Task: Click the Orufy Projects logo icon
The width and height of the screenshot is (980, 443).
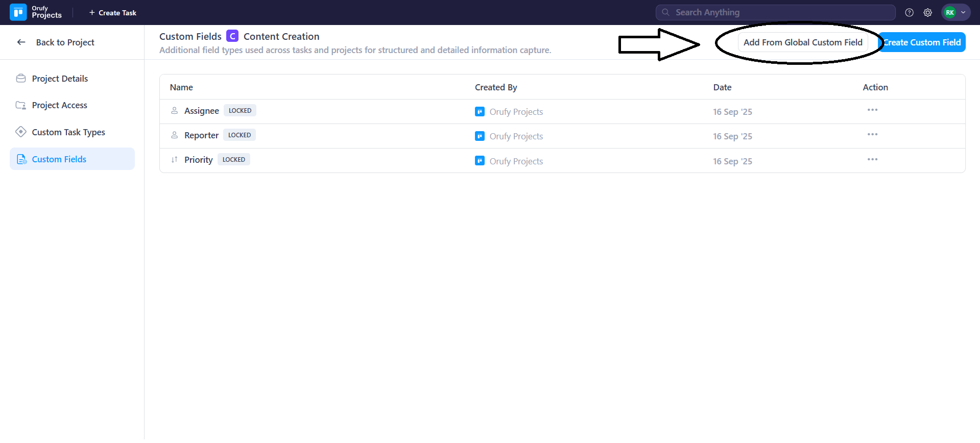Action: click(18, 12)
